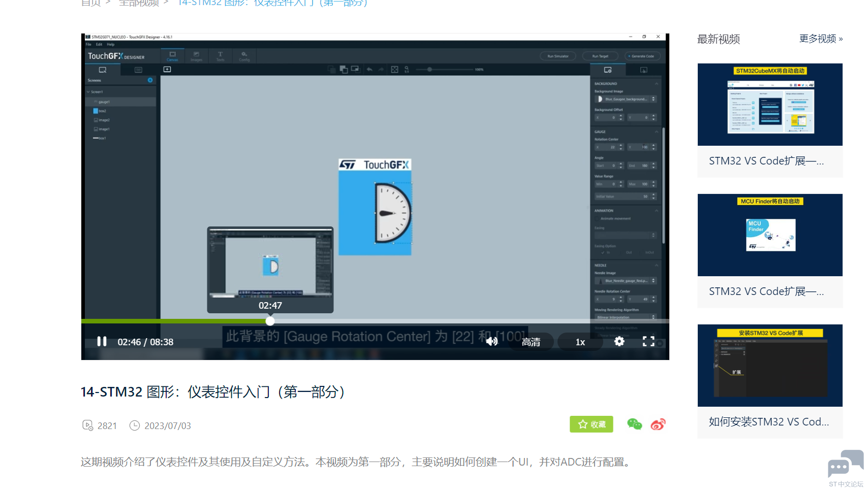
Task: Pause the video with the pause icon
Action: (102, 342)
